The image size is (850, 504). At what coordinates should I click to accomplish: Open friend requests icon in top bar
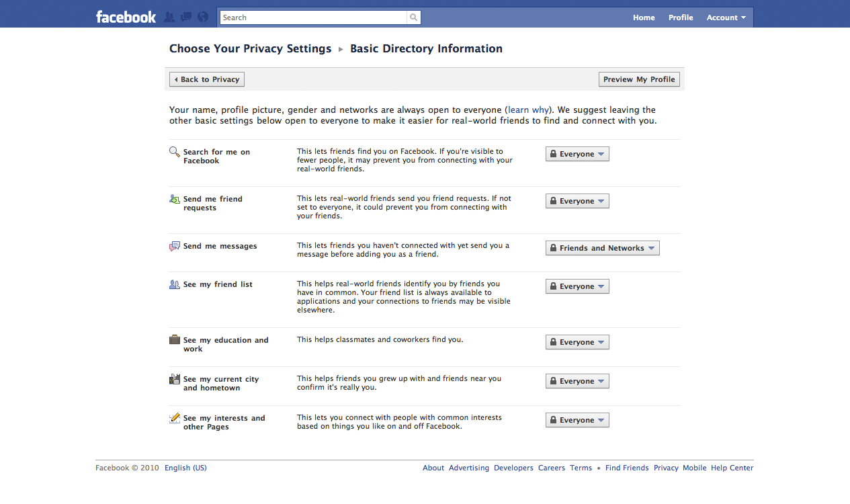pos(169,17)
